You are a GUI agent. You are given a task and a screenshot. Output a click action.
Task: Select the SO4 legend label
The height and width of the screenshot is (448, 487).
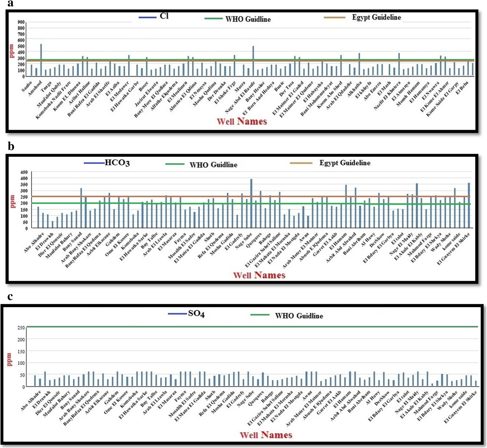pos(196,314)
